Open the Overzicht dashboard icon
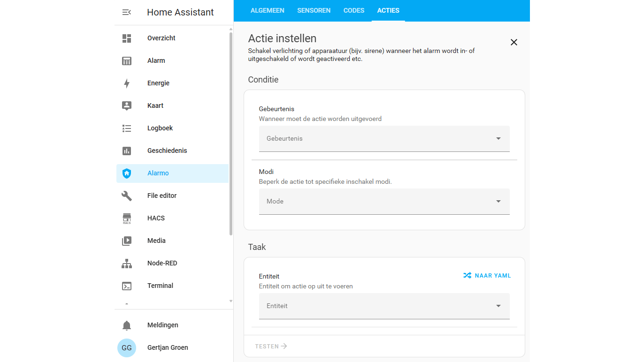 [x=127, y=38]
